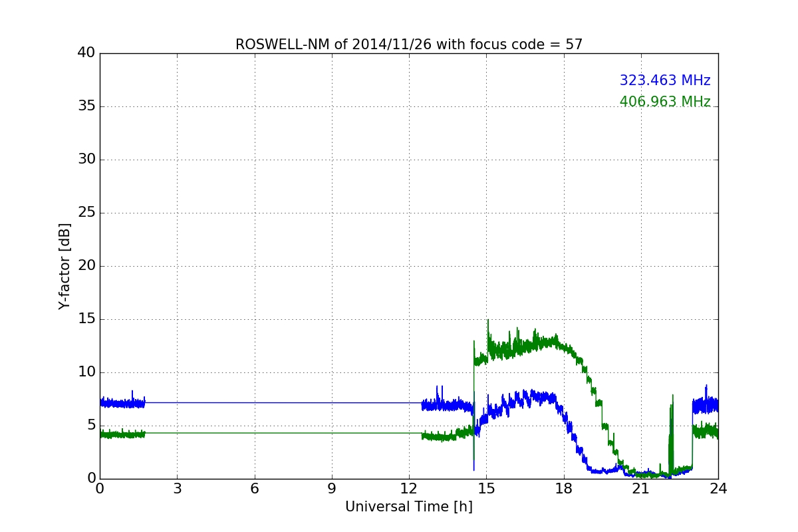Viewport: 798px width, 532px height.
Task: Click the y-axis tick label 20
Action: click(x=86, y=266)
